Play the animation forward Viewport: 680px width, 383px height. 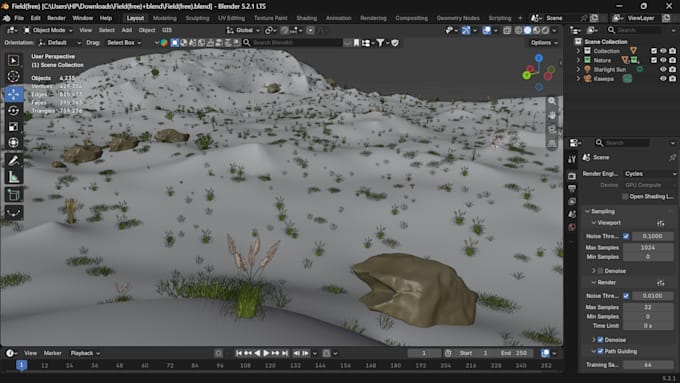coord(266,354)
